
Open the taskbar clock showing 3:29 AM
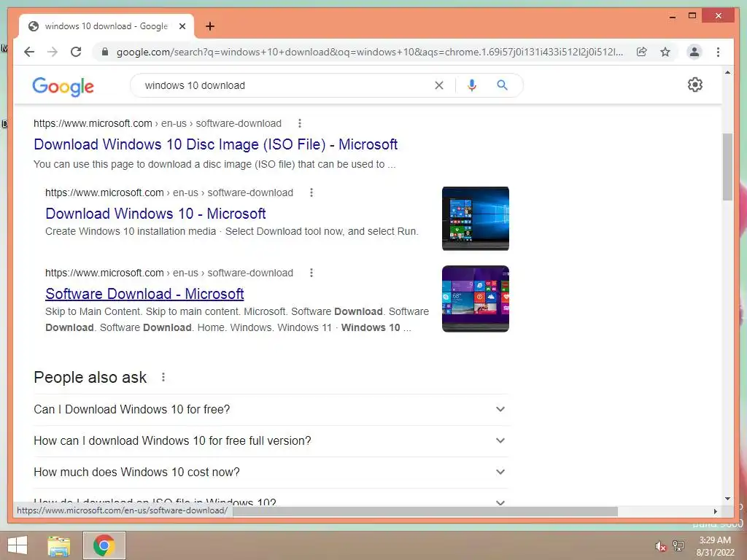click(x=715, y=546)
